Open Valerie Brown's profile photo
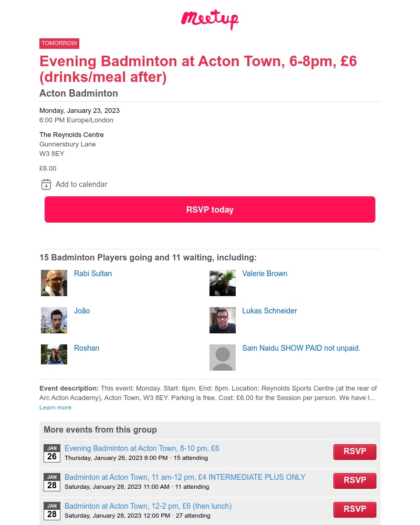The width and height of the screenshot is (420, 525). [x=222, y=283]
